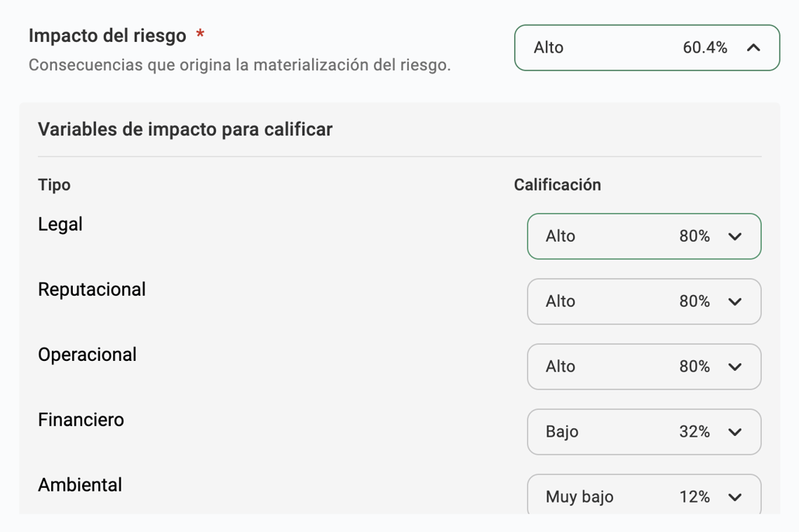Click the dropdown arrow beside Legal rating
The image size is (799, 532).
(736, 236)
